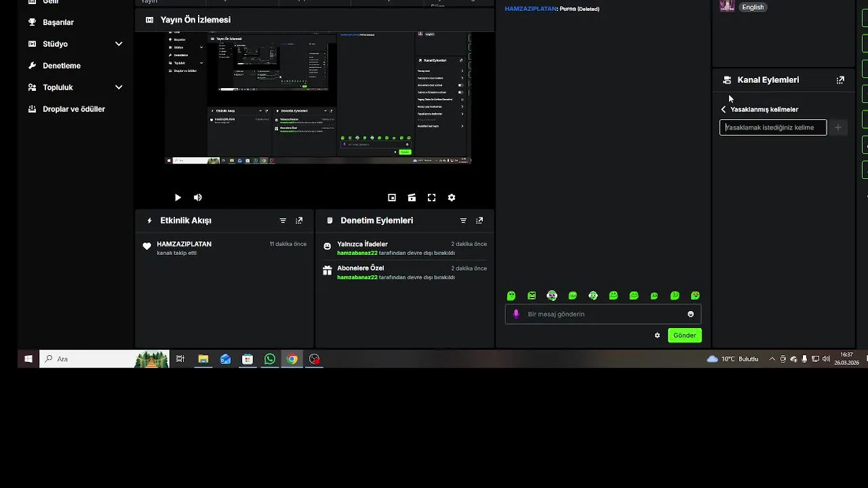The width and height of the screenshot is (868, 488).
Task: Pick the fifth emote with headphones
Action: coord(593,296)
